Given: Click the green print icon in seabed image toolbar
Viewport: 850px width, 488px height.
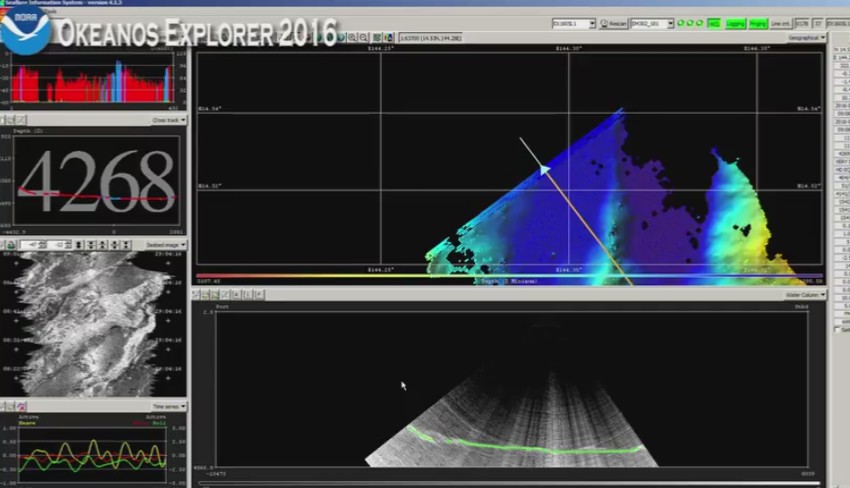Looking at the screenshot, I should coord(10,245).
